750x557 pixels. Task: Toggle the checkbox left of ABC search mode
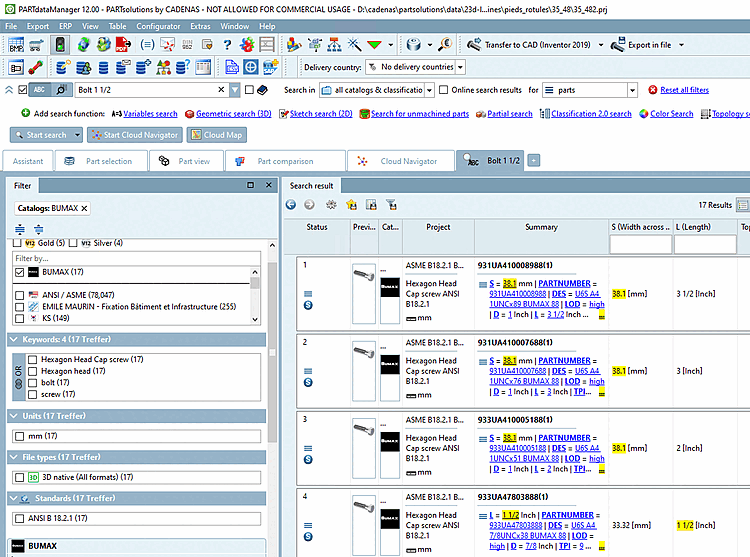pos(22,90)
